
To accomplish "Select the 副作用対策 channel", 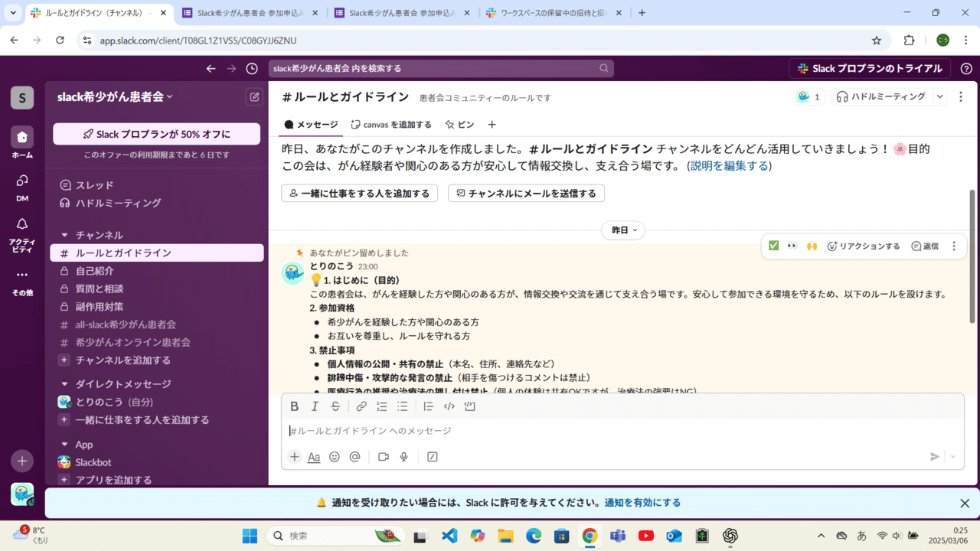I will coord(157,306).
